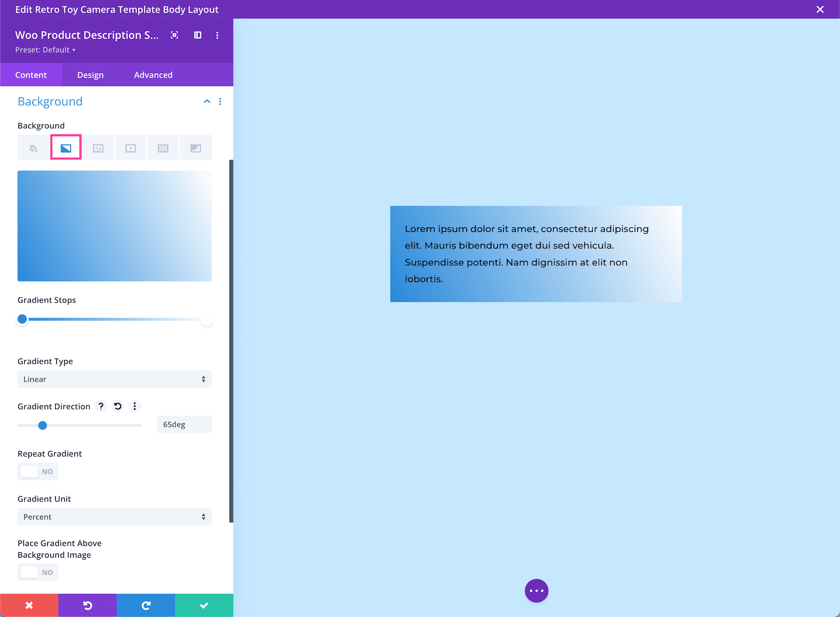
Task: Save changes with the green checkmark button
Action: click(x=204, y=605)
